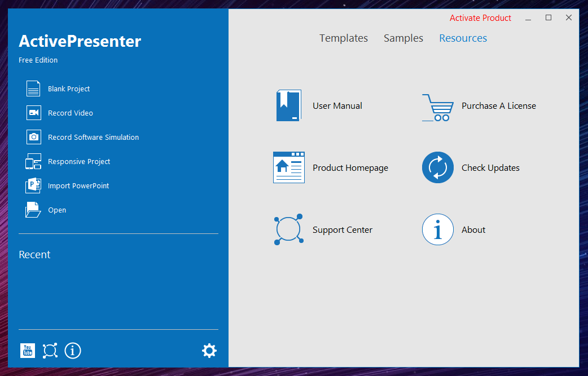Click the User Manual text link
Viewport: 588px width, 376px height.
pyautogui.click(x=337, y=106)
